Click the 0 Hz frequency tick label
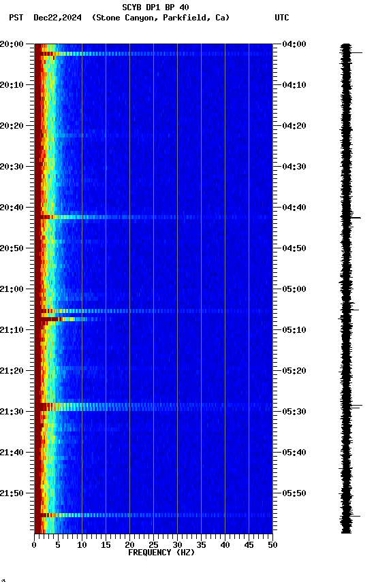This screenshot has width=376, height=588. (34, 545)
